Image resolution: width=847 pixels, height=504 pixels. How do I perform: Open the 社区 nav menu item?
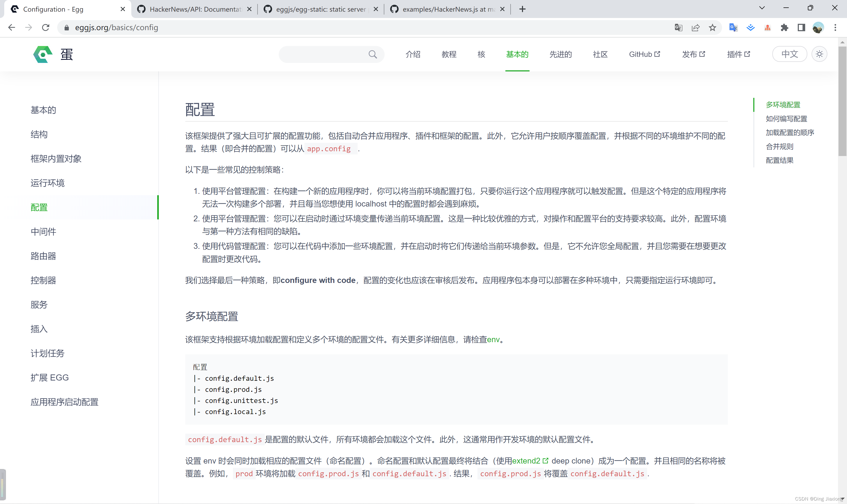pyautogui.click(x=600, y=54)
